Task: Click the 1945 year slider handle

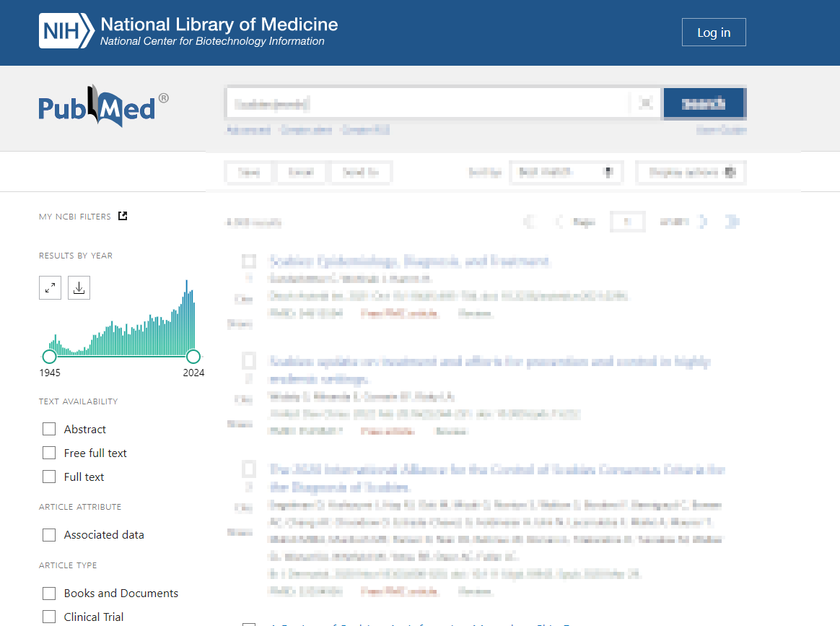Action: coord(50,356)
